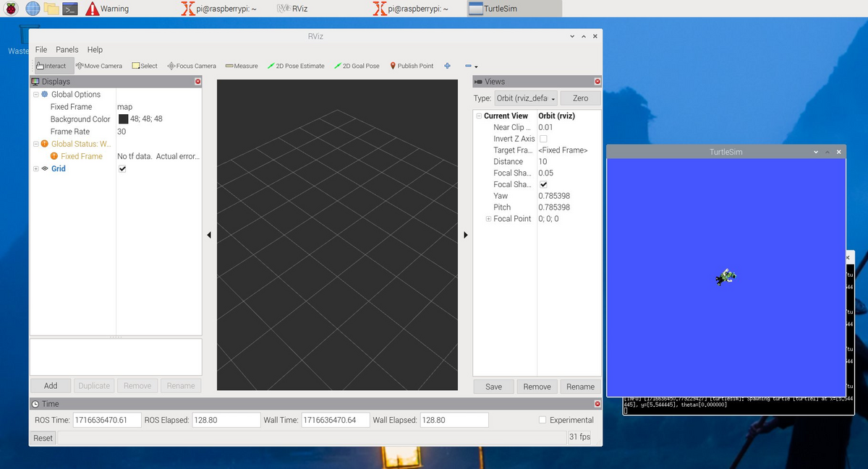Uncheck the Grid display checkbox

point(122,168)
